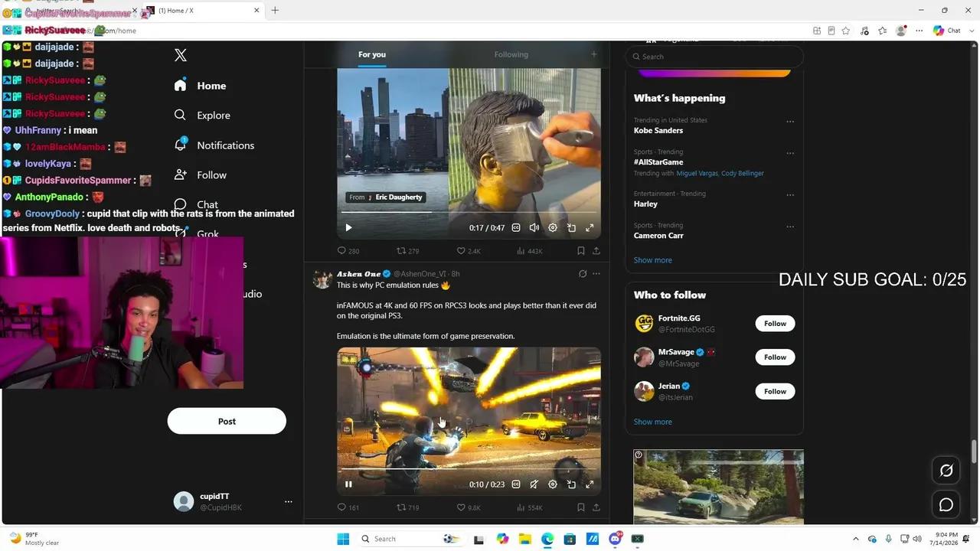Open the Windows Start menu
Image resolution: width=980 pixels, height=551 pixels.
click(343, 539)
